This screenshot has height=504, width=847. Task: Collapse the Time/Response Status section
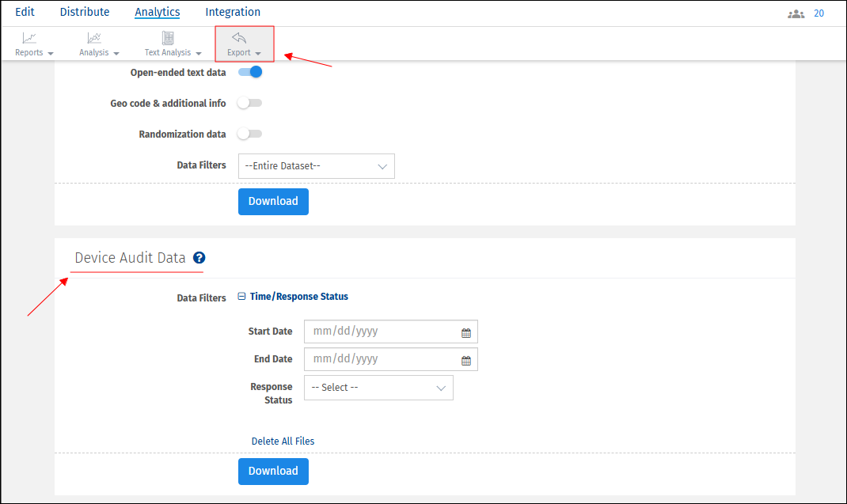(243, 297)
